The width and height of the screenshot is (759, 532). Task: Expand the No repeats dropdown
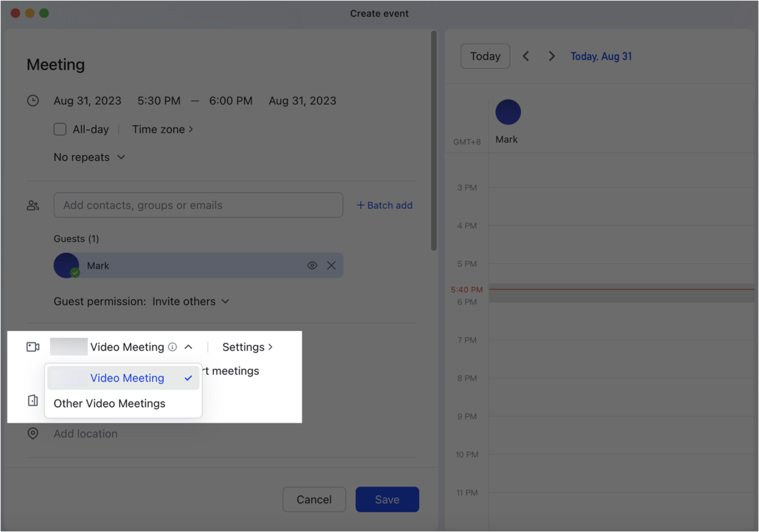89,157
